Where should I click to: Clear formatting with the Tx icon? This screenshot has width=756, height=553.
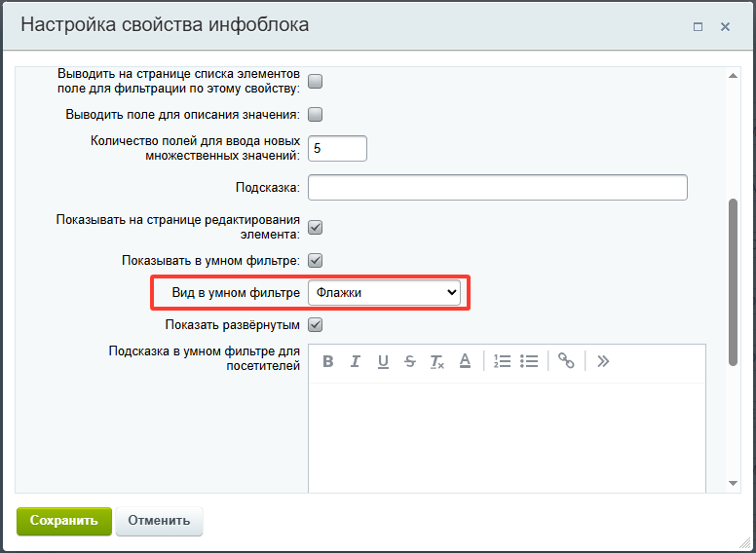(437, 361)
